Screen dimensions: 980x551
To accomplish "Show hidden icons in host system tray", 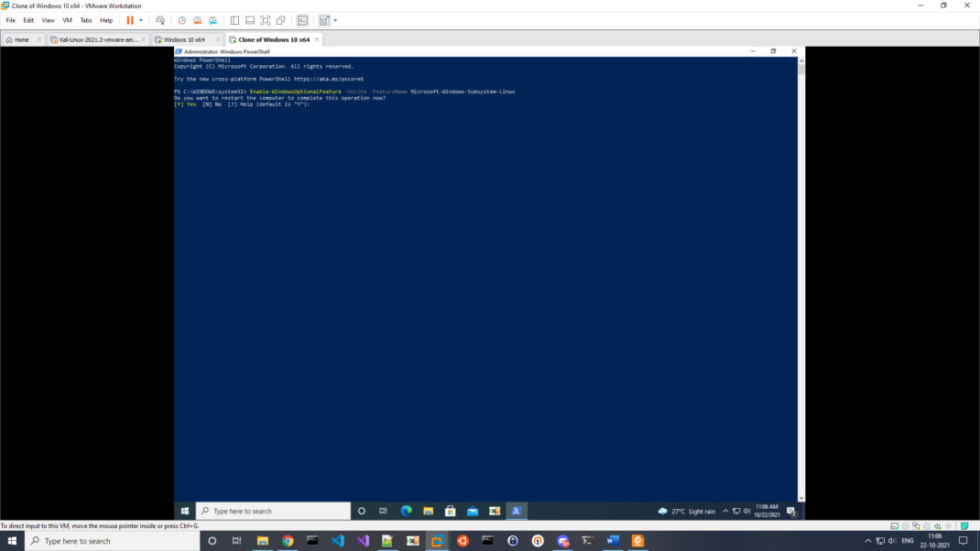I will (x=867, y=541).
